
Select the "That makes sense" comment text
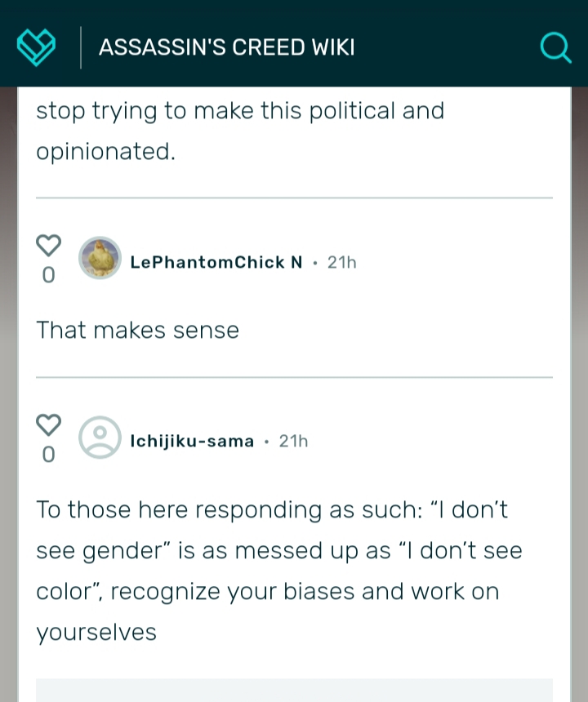[137, 330]
